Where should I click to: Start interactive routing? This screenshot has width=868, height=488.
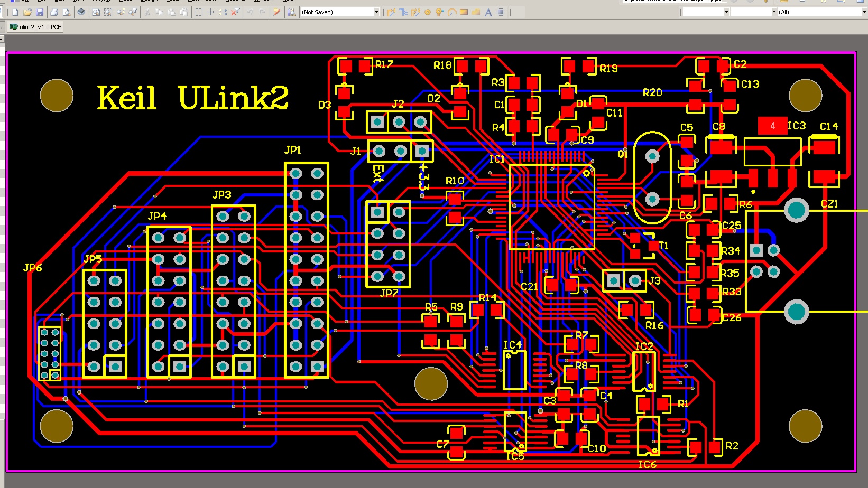(x=391, y=12)
